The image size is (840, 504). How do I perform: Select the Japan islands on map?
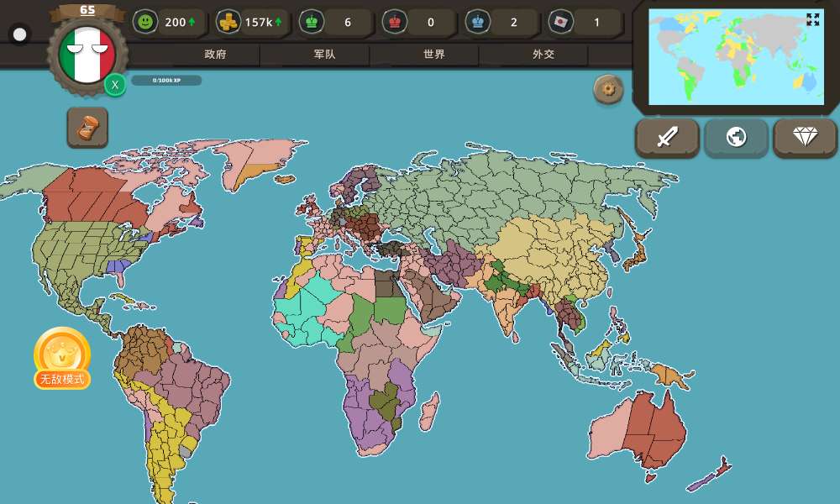click(x=637, y=254)
